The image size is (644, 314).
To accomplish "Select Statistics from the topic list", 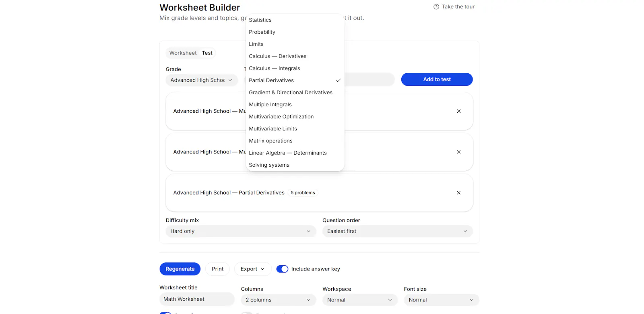I will click(x=295, y=20).
